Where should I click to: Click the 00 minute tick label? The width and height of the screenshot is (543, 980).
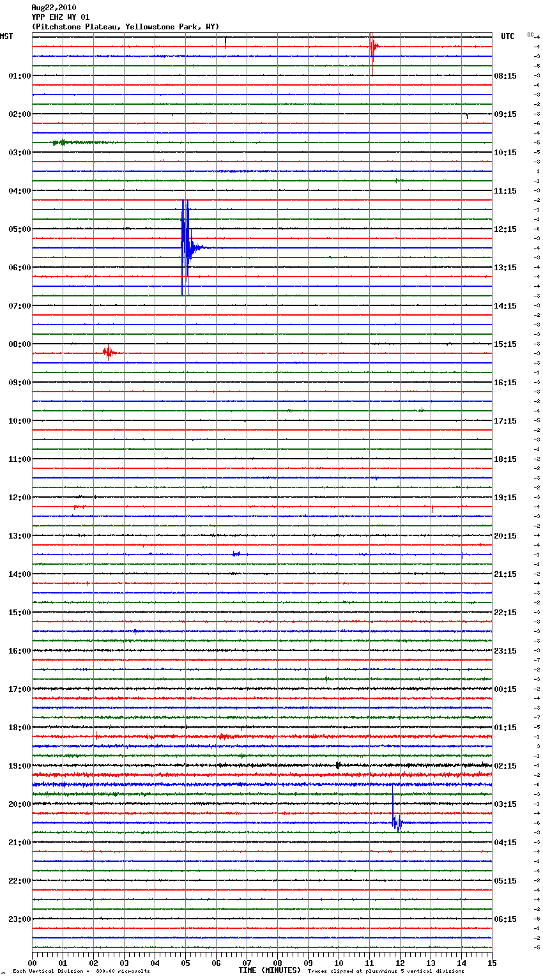[32, 963]
